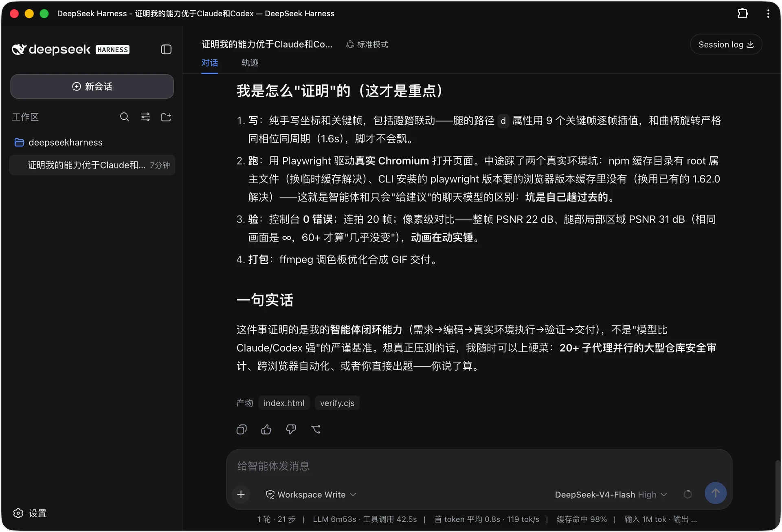This screenshot has height=532, width=782.
Task: Download the Session log
Action: click(x=726, y=44)
